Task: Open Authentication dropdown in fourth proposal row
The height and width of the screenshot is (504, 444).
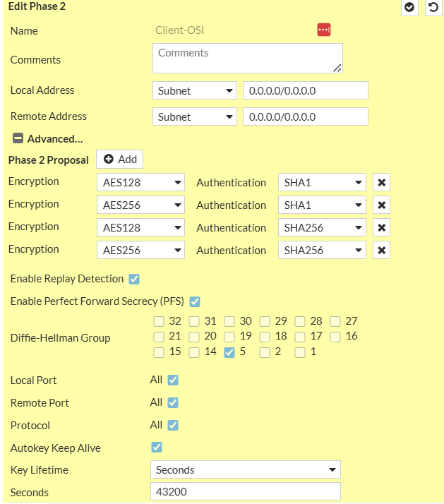Action: coord(322,250)
